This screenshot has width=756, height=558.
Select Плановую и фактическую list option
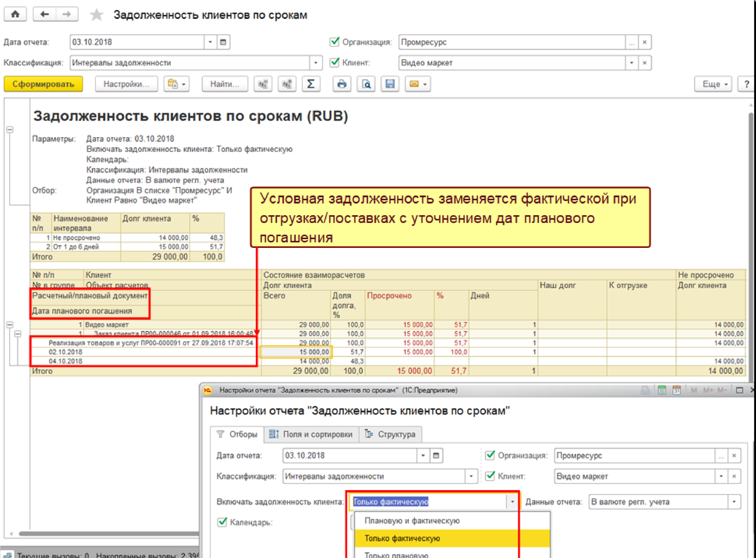(x=412, y=521)
